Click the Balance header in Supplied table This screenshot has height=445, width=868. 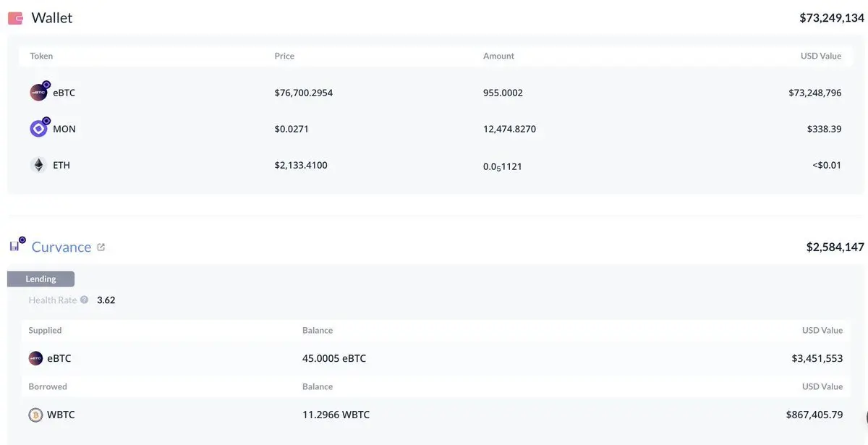[318, 330]
